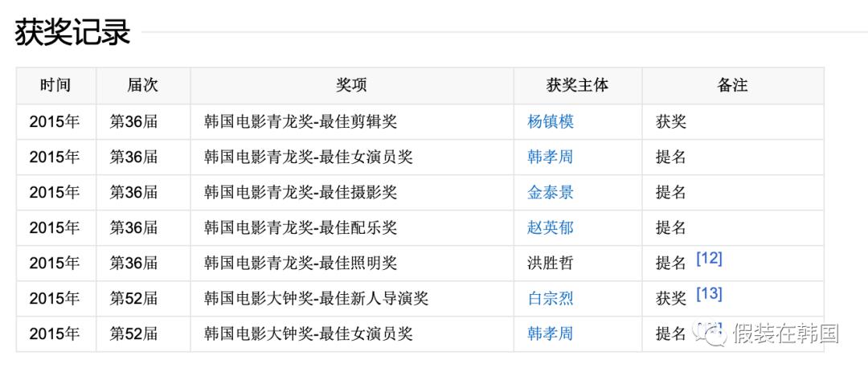Click 第52届 in the 大钟奖 最佳女演员奖 row
Image resolution: width=868 pixels, height=372 pixels.
(x=134, y=333)
